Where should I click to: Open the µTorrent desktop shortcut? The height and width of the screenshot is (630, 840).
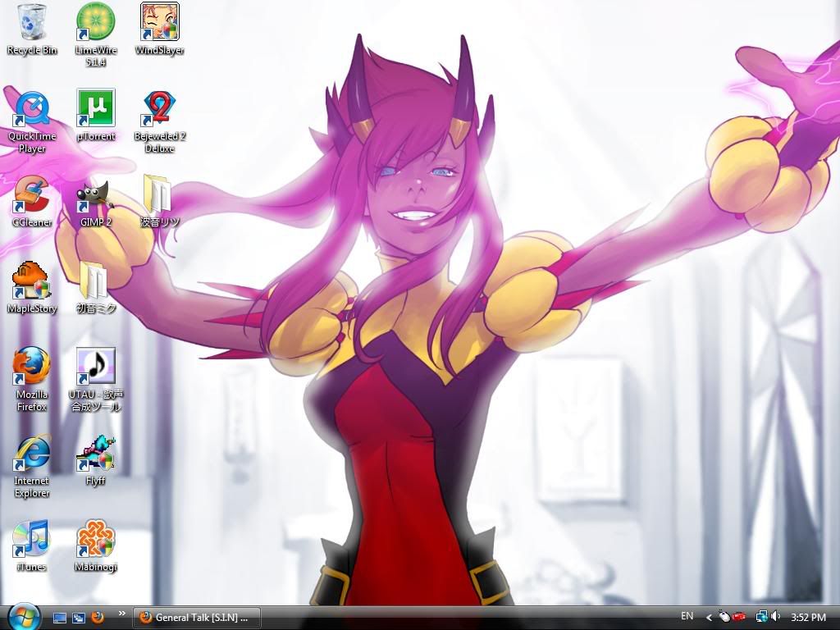(x=96, y=109)
